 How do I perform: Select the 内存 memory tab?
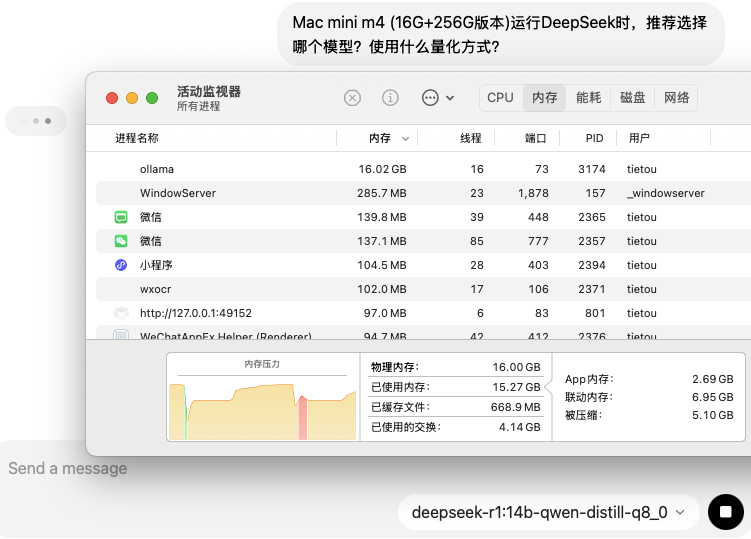[x=545, y=98]
